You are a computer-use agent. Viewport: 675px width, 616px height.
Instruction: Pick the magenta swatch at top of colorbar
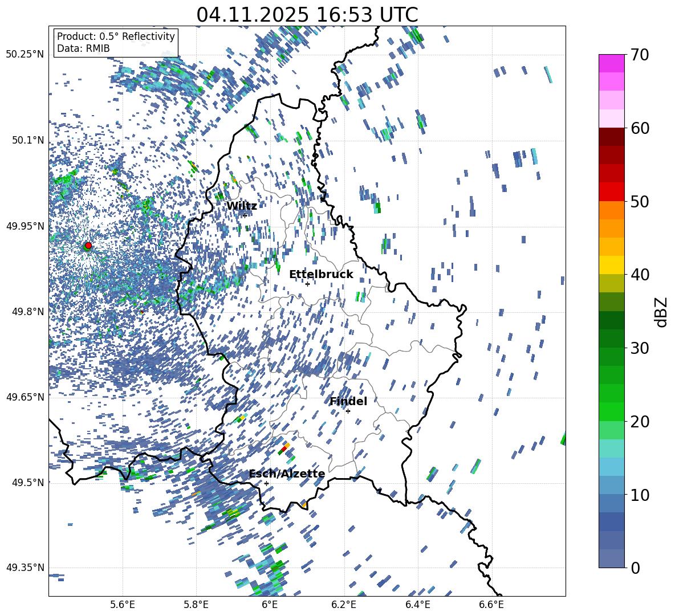612,63
